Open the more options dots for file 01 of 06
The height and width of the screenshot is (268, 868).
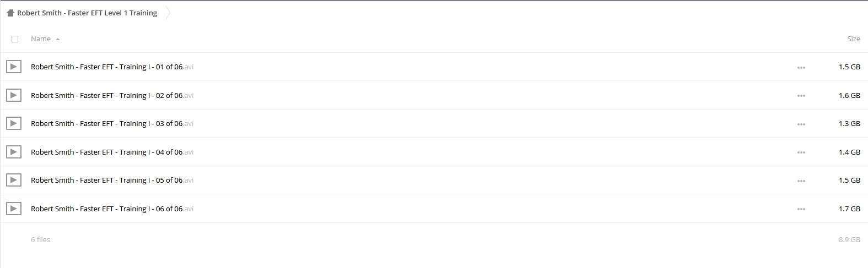[801, 68]
